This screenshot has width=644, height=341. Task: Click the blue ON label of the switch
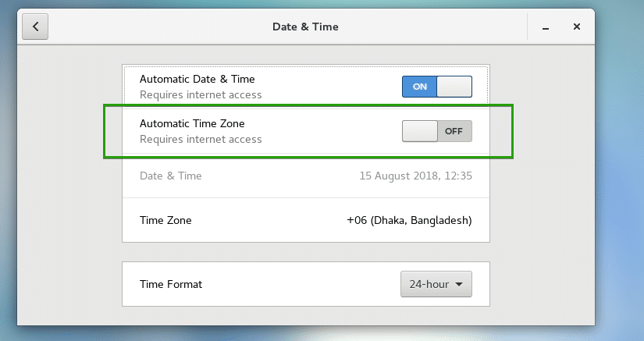(x=420, y=87)
